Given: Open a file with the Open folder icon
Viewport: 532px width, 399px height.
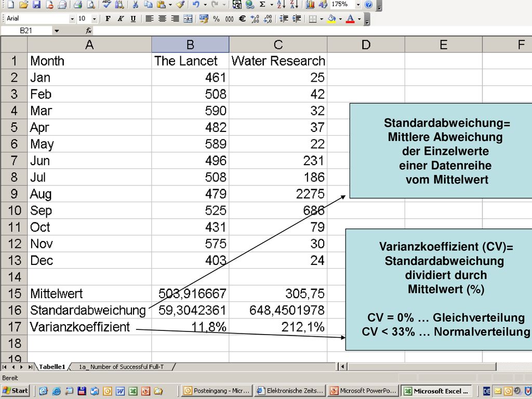Looking at the screenshot, I should pos(23,4).
